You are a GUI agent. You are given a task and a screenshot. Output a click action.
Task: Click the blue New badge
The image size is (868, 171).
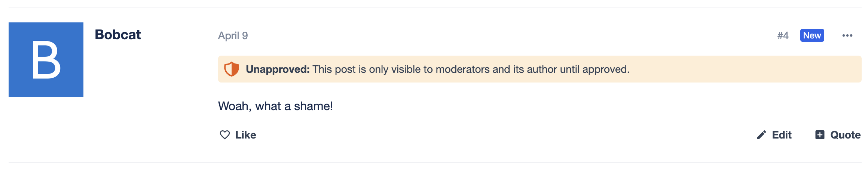pos(812,35)
